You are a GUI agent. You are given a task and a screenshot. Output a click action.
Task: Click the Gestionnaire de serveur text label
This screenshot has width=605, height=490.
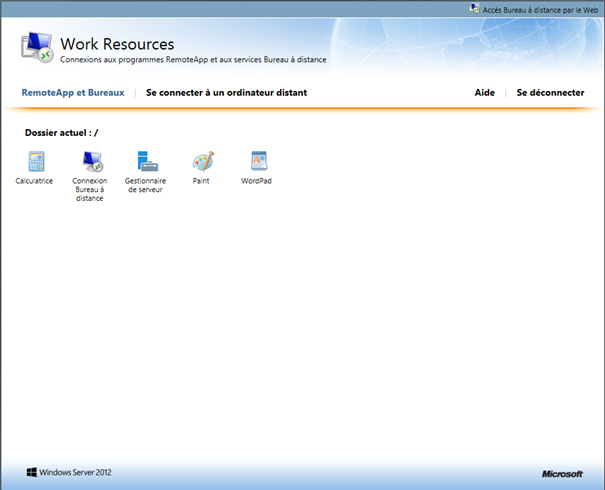click(x=145, y=185)
